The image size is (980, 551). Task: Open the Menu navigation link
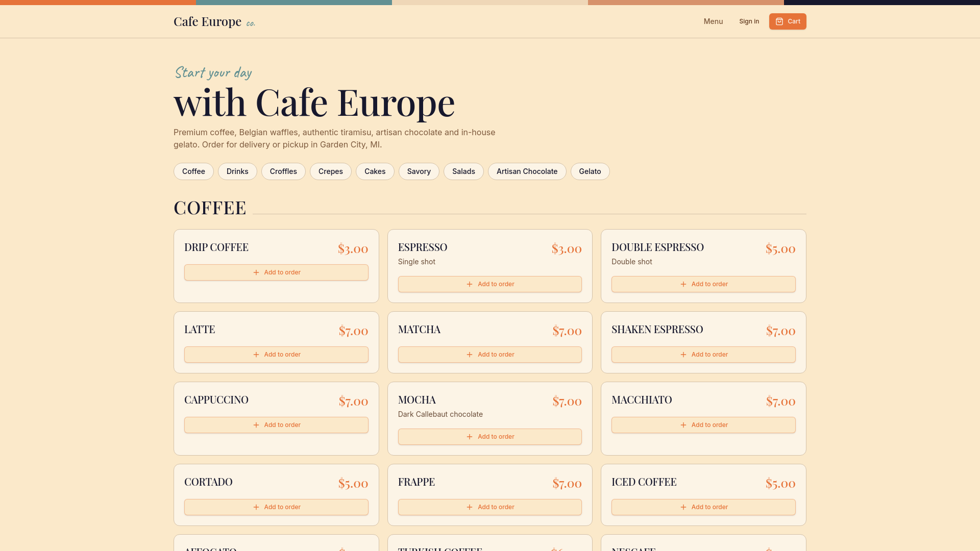[x=713, y=21]
